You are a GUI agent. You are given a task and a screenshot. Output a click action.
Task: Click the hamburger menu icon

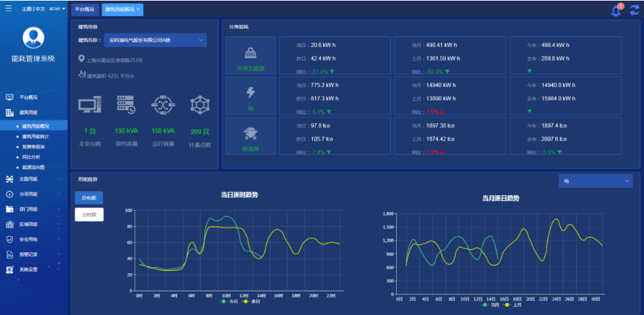[8, 9]
